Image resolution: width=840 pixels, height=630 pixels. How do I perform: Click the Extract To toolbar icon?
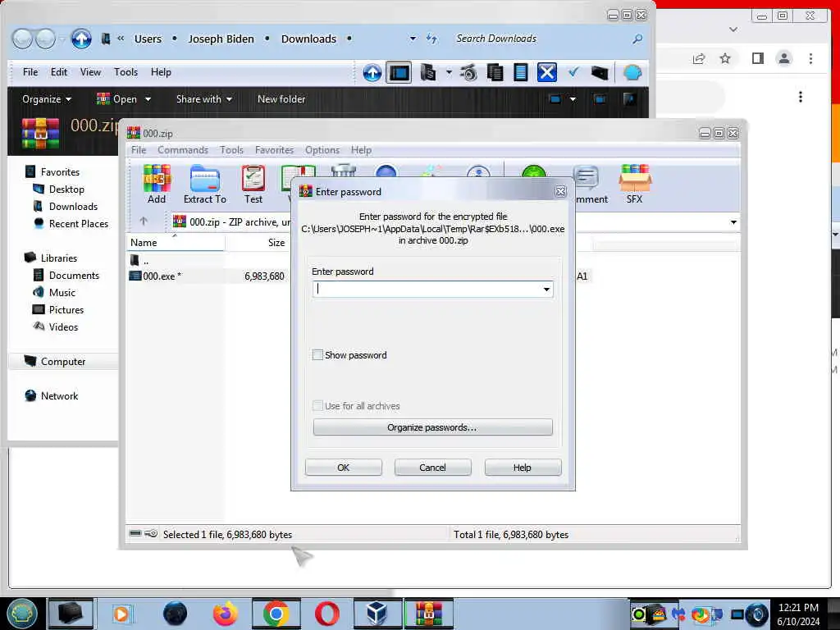coord(204,184)
